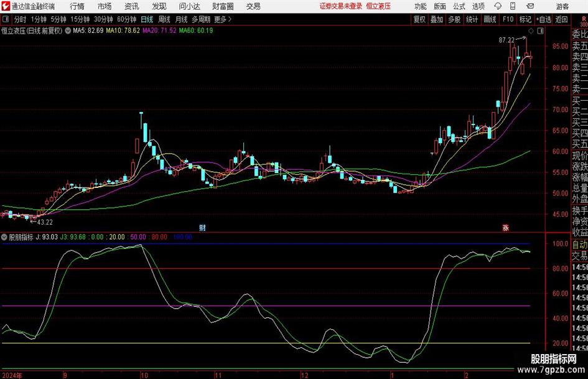
Task: Open the F10 company info button
Action: [508, 19]
